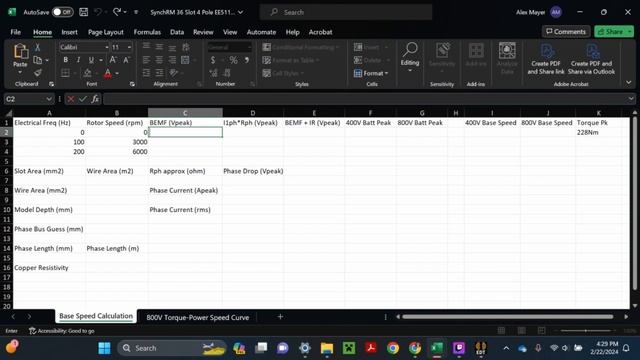Click the fill color paint bucket
The image size is (640, 360).
87,73
